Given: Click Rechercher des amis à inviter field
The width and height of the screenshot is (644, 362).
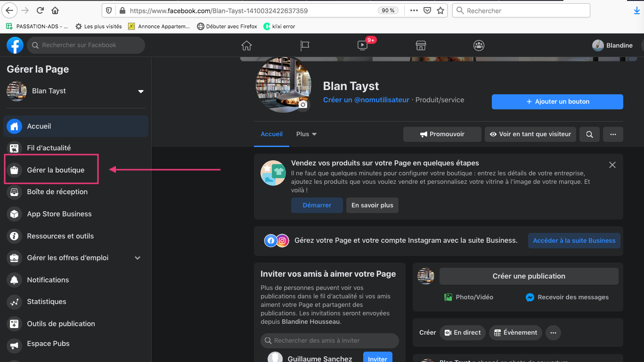Looking at the screenshot, I should pos(329,341).
